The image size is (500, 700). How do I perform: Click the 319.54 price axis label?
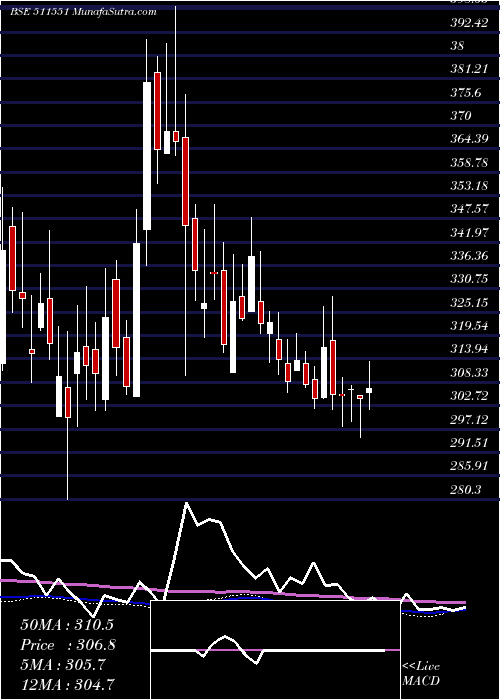(x=469, y=326)
